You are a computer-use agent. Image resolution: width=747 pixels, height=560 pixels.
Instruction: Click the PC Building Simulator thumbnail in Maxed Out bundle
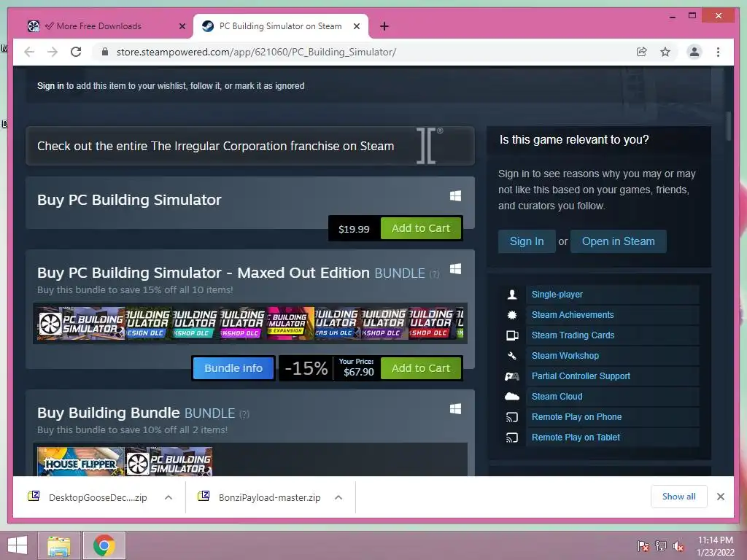(81, 323)
